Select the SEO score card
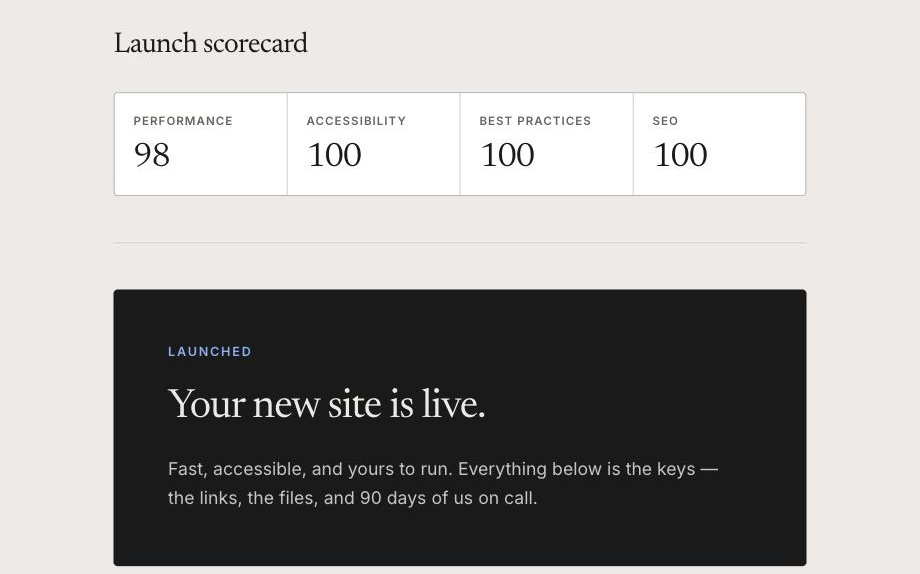920x574 pixels. coord(719,144)
